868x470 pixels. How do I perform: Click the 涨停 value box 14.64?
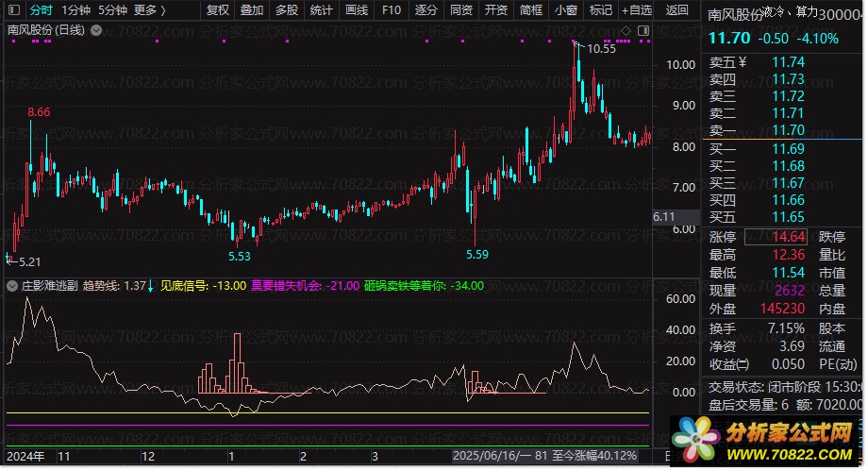(776, 237)
